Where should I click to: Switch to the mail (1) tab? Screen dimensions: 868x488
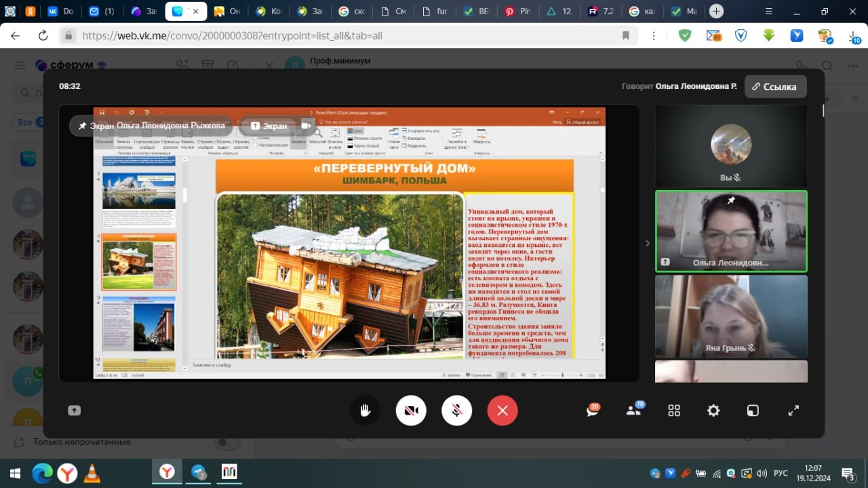[102, 12]
